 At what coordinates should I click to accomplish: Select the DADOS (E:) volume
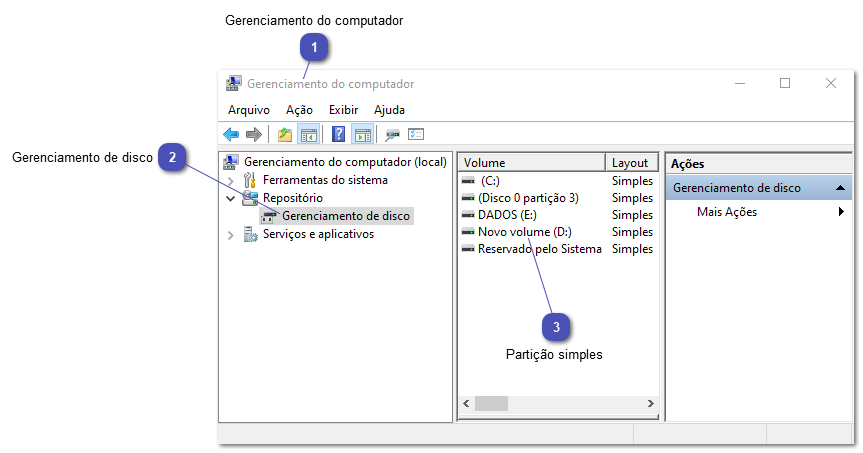[507, 215]
